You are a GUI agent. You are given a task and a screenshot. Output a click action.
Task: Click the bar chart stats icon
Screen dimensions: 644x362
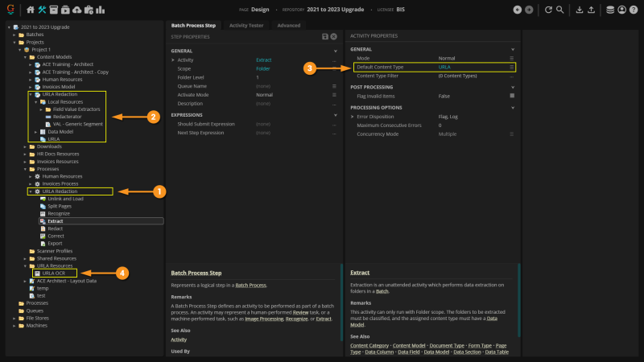(x=100, y=10)
